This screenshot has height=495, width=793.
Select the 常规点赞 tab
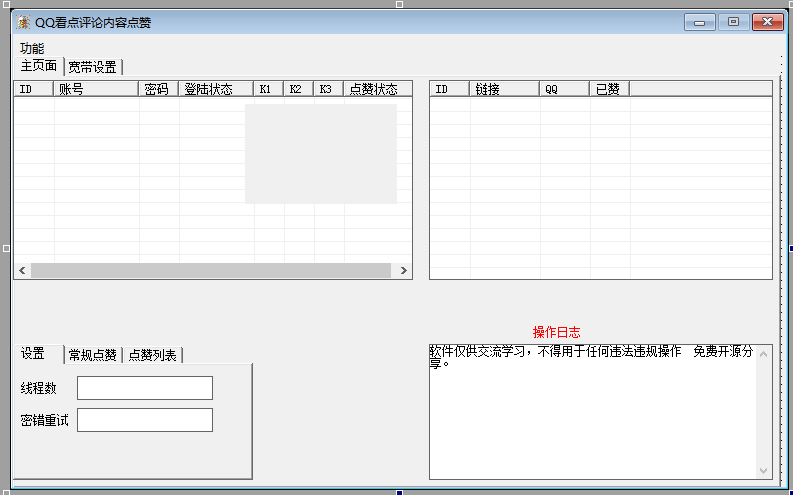[93, 355]
